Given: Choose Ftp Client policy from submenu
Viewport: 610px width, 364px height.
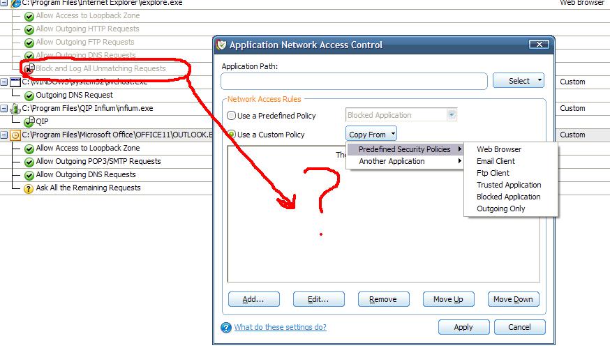Looking at the screenshot, I should point(493,173).
